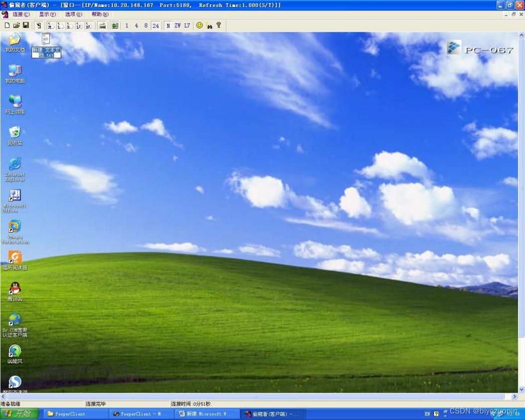Viewport: 525px width, 420px height.
Task: Click the yellow smiley face icon
Action: [200, 25]
